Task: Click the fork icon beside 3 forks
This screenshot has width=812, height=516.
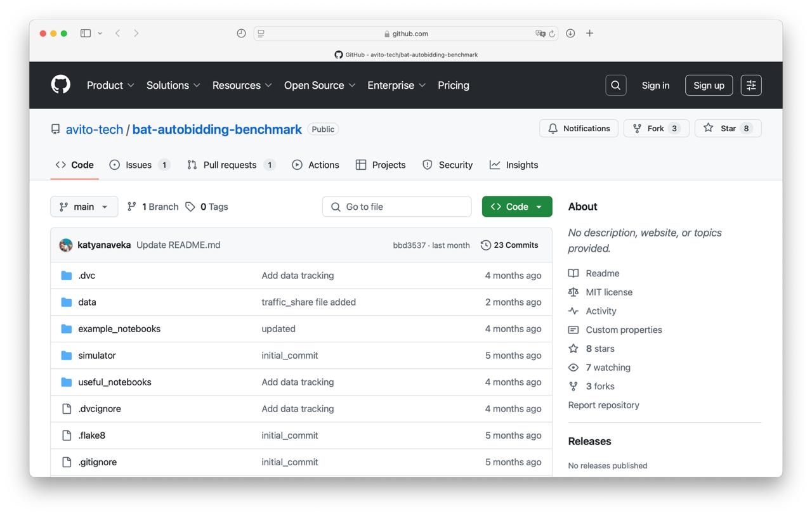Action: tap(573, 386)
